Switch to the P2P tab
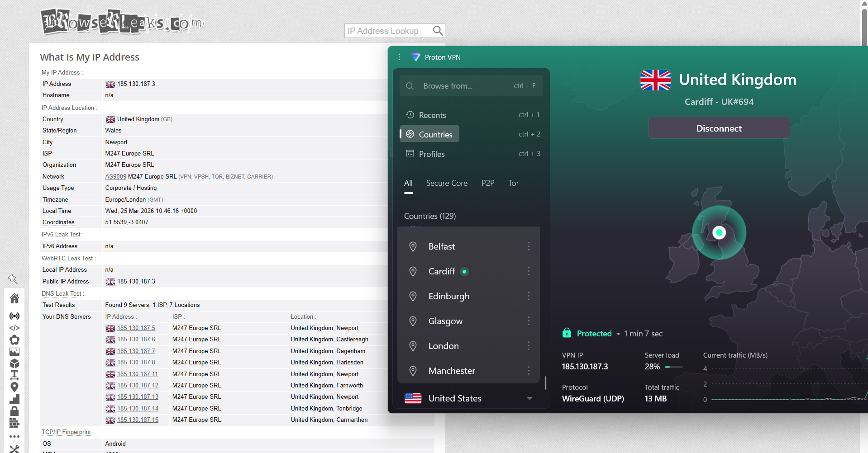Viewport: 868px width, 453px height. (x=487, y=183)
